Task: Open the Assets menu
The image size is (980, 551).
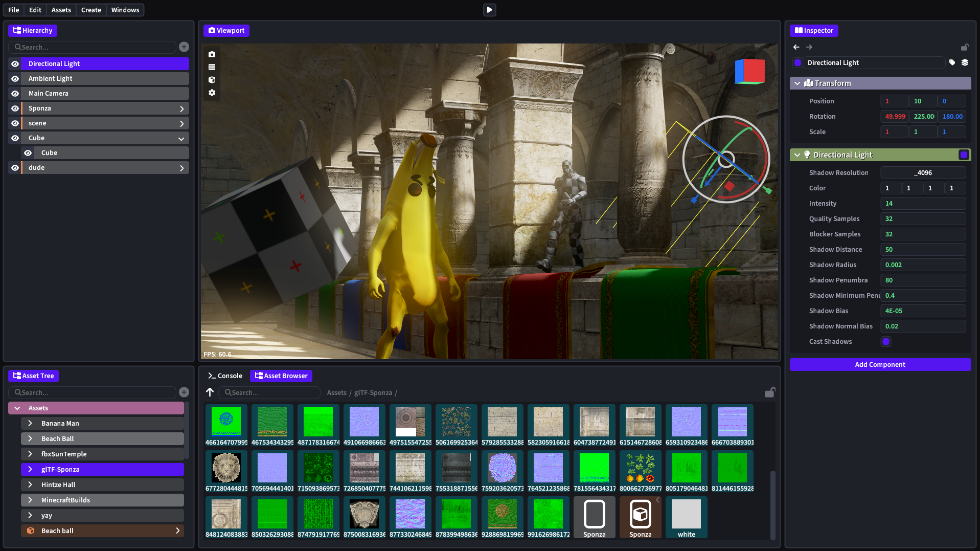Action: tap(61, 10)
